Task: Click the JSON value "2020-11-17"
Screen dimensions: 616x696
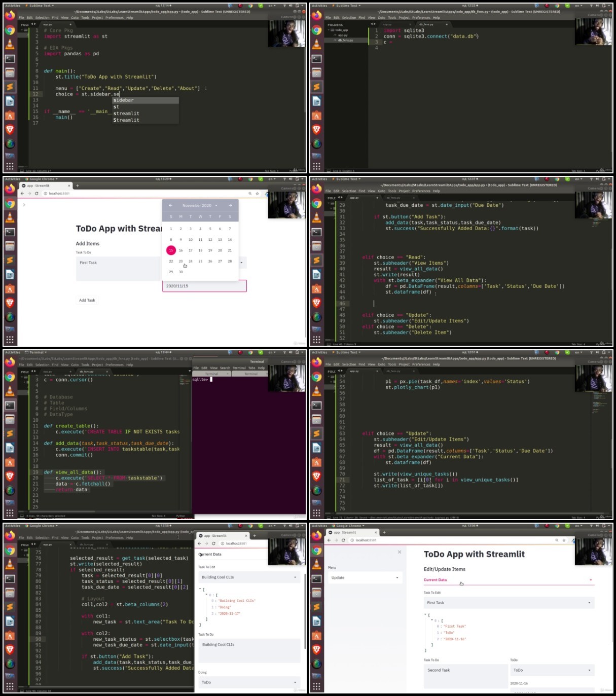Action: click(229, 613)
